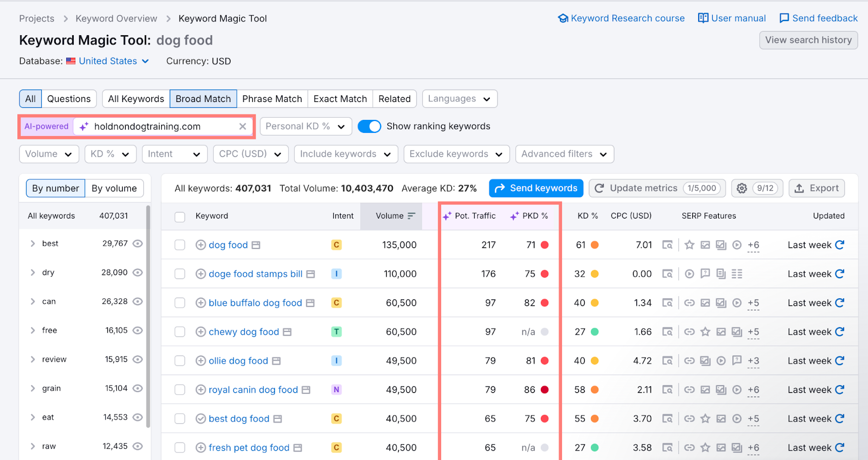Open SERP view icon next to 'best dog food'
868x460 pixels.
pyautogui.click(x=278, y=419)
